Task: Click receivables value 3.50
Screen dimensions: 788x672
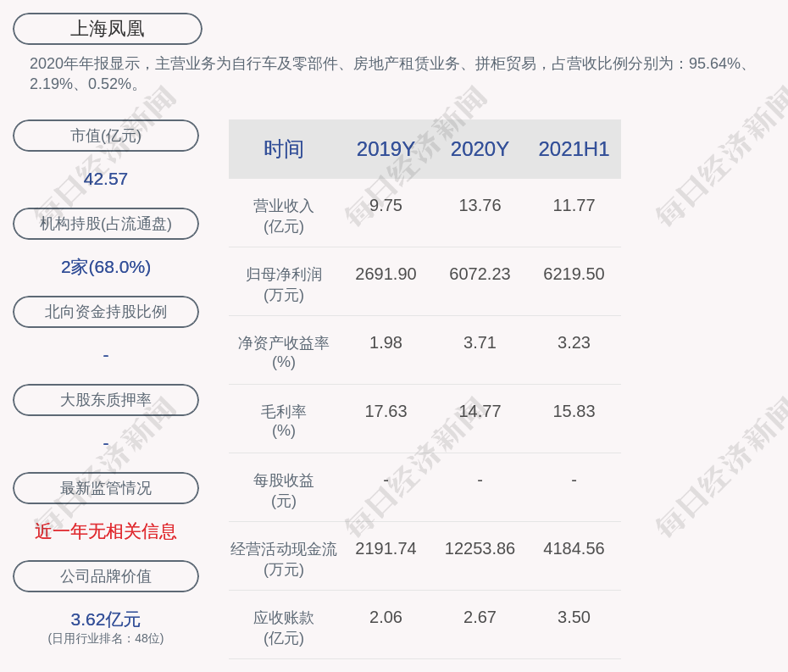Action: click(x=574, y=617)
